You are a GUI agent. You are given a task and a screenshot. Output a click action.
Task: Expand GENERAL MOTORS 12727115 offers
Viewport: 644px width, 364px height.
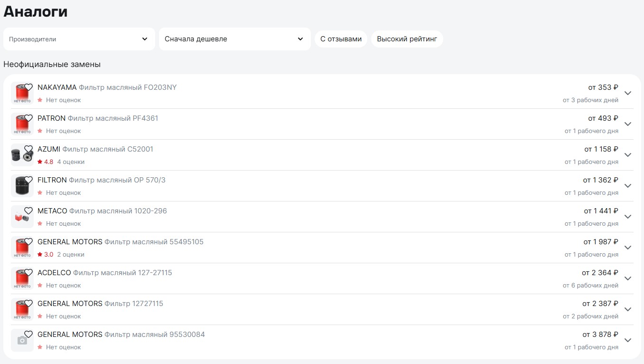pyautogui.click(x=628, y=309)
